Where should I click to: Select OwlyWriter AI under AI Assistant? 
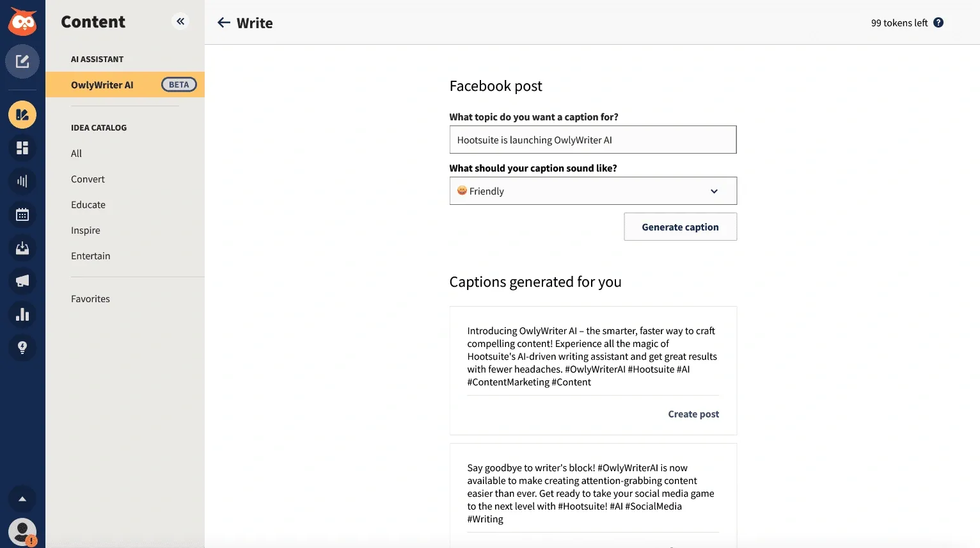point(102,84)
